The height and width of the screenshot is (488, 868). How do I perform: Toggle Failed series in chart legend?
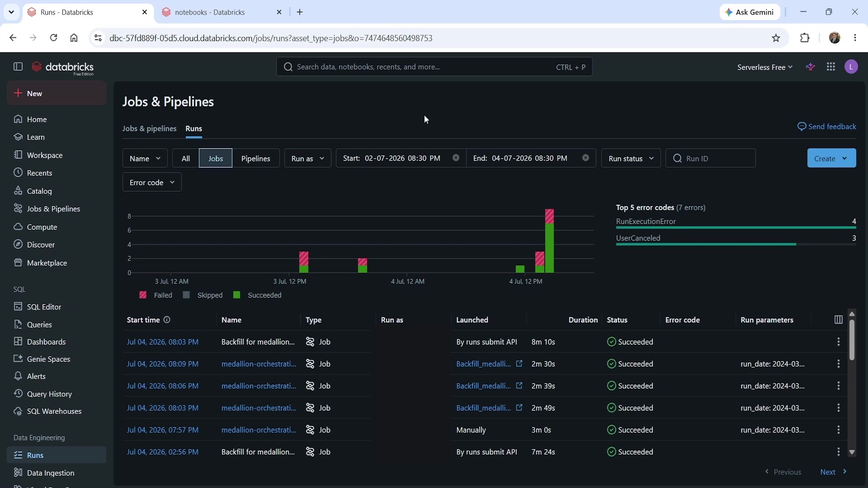pos(156,295)
